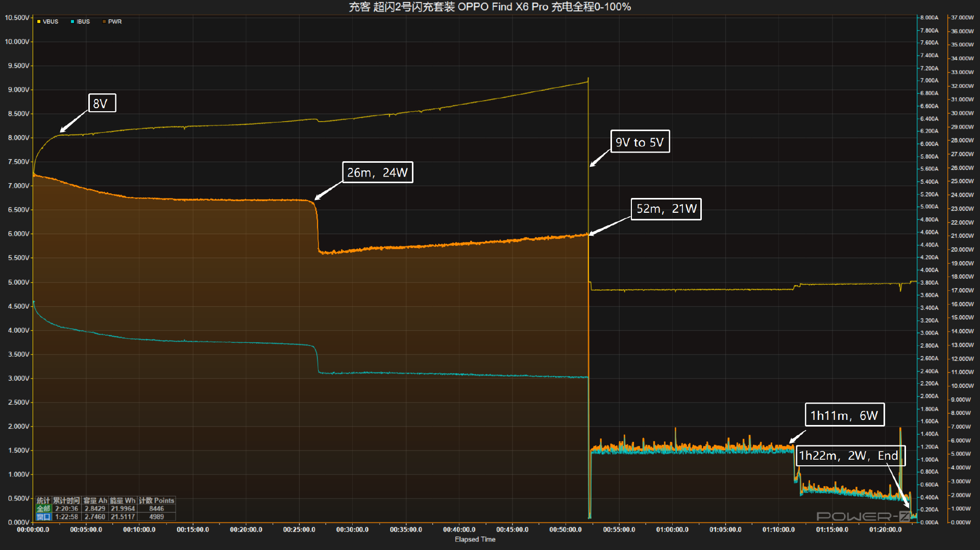Screen dimensions: 980x550
Task: Click the 00:30:00.0 time axis tick
Action: 352,530
